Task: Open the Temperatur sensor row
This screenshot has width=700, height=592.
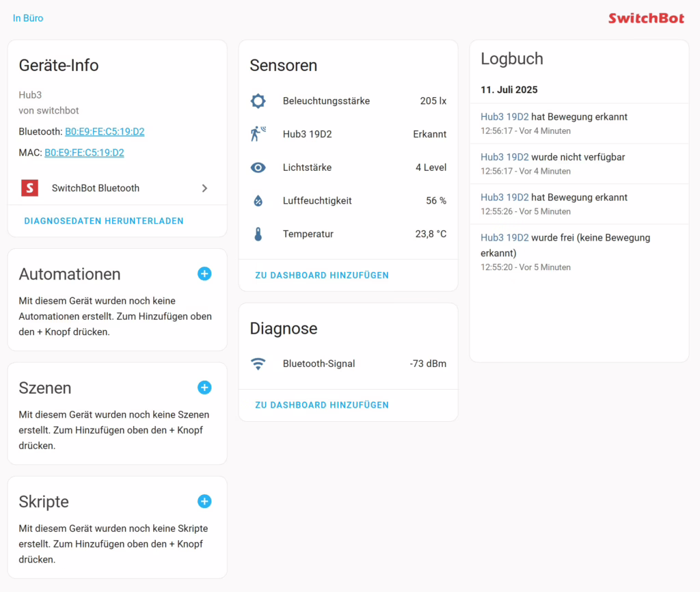Action: (x=348, y=234)
